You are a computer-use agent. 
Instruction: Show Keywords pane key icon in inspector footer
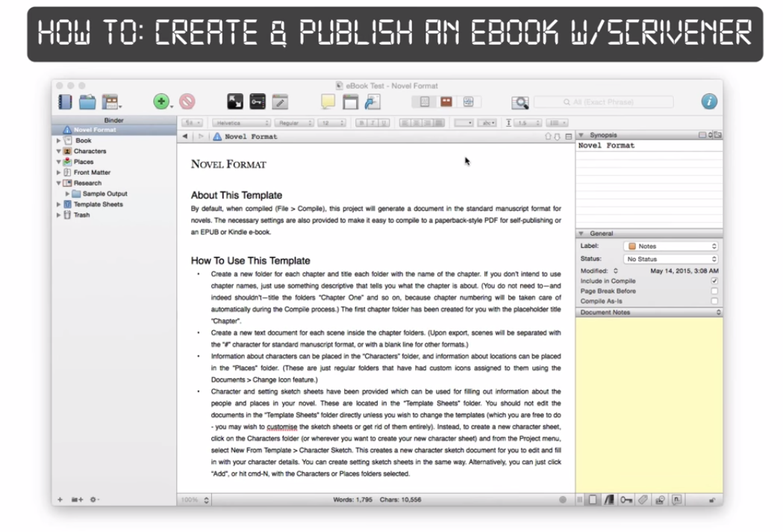[626, 500]
